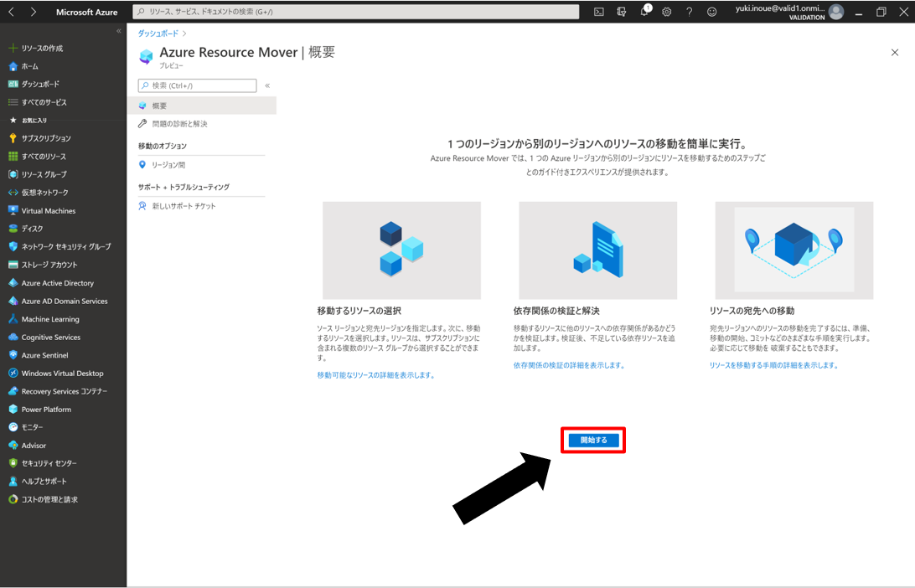Go forward with the right arrow
Screen dimensions: 915x588
coord(34,12)
